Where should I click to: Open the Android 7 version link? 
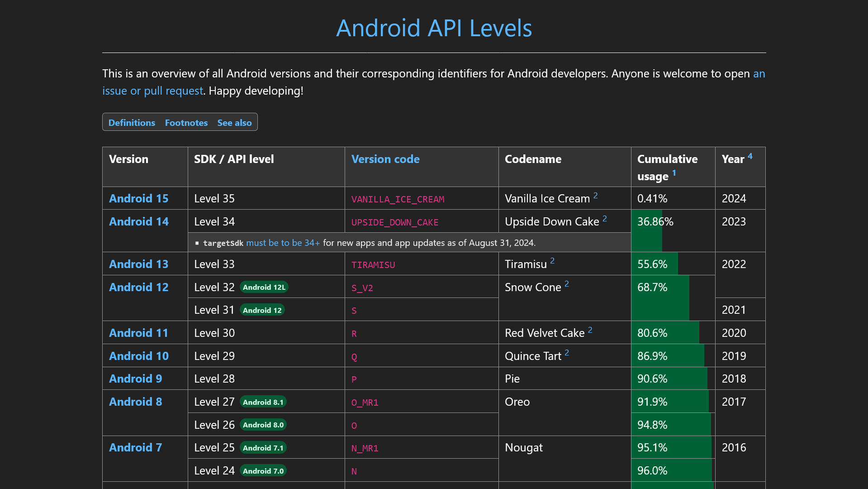[x=136, y=448]
